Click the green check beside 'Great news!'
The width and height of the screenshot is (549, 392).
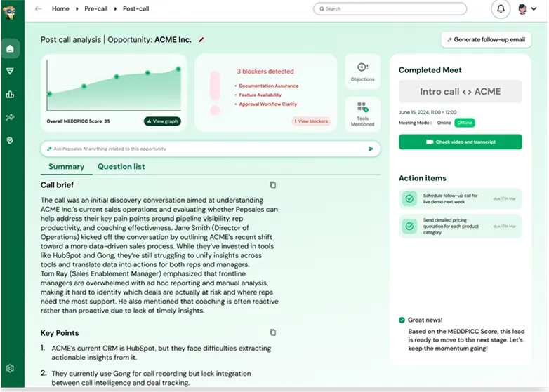pyautogui.click(x=402, y=320)
